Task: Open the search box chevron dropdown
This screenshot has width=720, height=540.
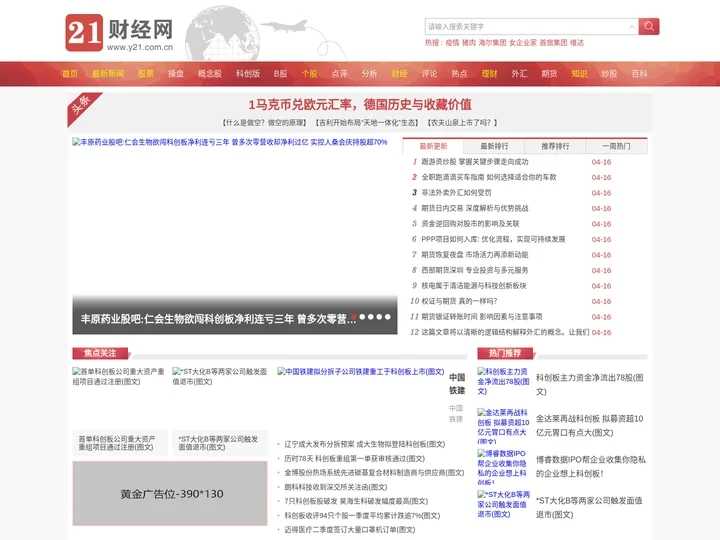Action: click(632, 27)
